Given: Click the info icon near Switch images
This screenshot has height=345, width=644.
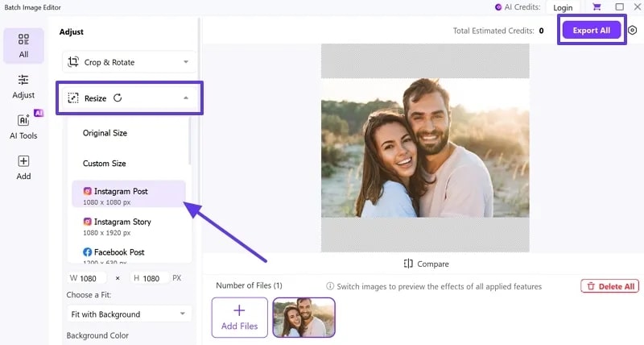Looking at the screenshot, I should click(330, 286).
